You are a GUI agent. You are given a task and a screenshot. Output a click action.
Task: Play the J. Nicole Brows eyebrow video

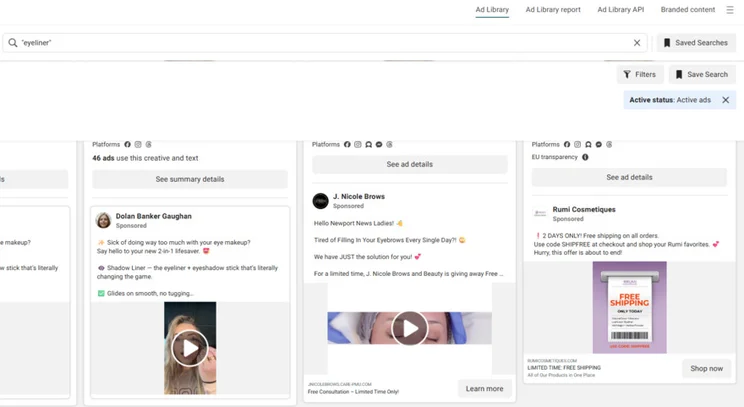(409, 328)
